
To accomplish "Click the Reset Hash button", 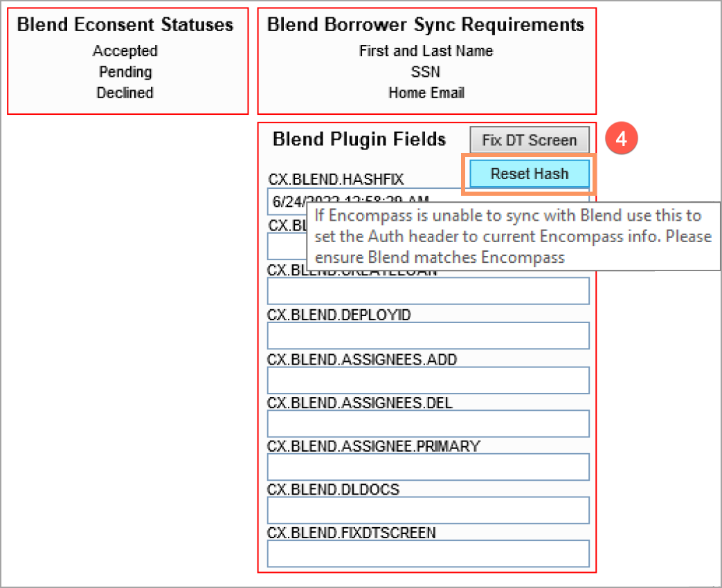I will click(x=529, y=174).
